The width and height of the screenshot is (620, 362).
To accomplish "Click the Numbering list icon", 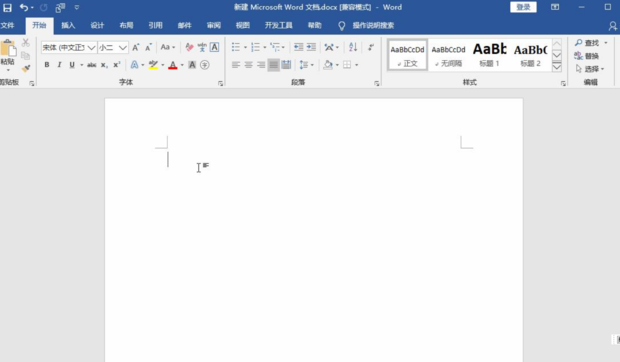I will [x=255, y=47].
